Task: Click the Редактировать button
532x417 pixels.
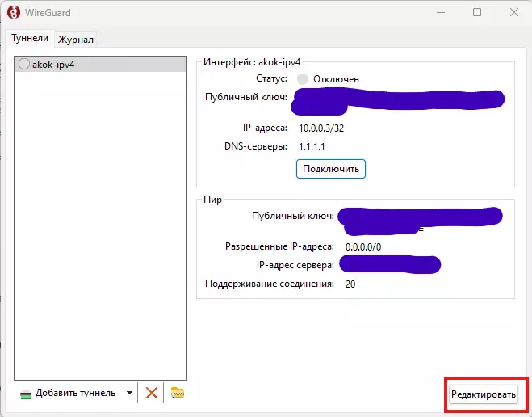Action: pos(484,394)
